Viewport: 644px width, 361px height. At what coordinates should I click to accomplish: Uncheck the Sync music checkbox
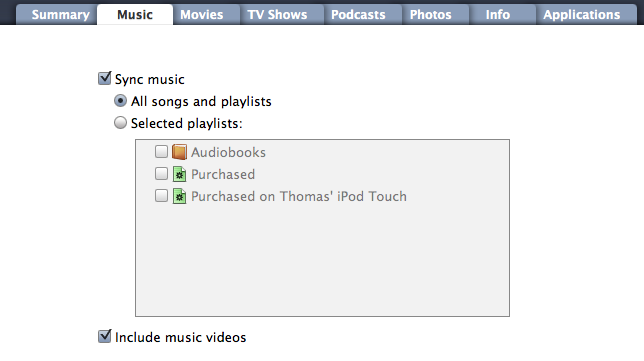[105, 78]
